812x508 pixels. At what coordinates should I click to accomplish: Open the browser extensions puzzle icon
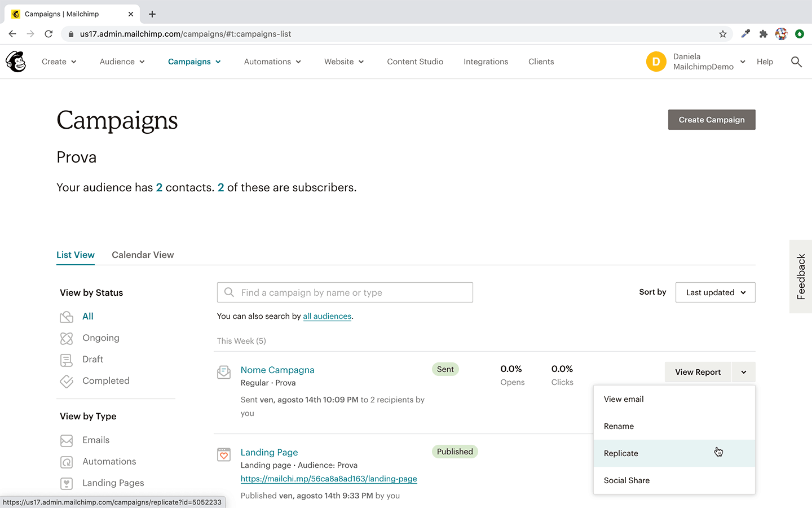tap(764, 34)
